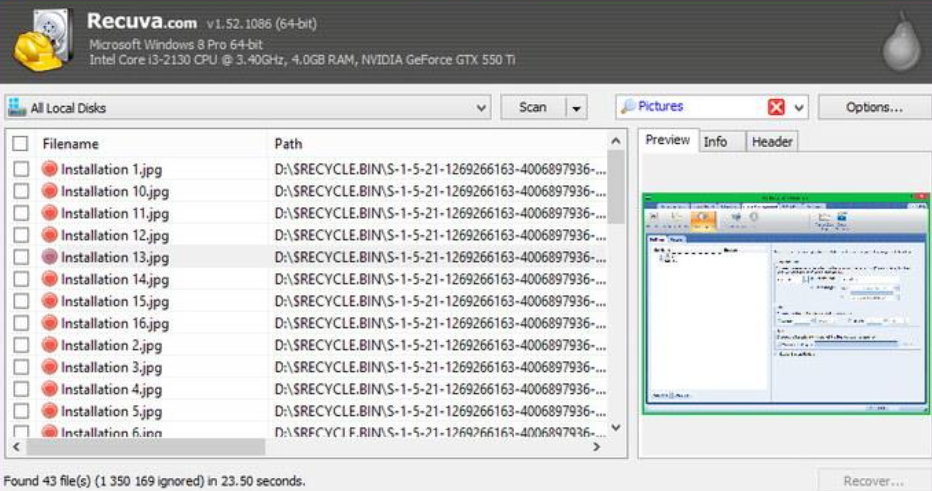Toggle the select-all checkbox in Filename header
The height and width of the screenshot is (491, 932).
pyautogui.click(x=20, y=144)
